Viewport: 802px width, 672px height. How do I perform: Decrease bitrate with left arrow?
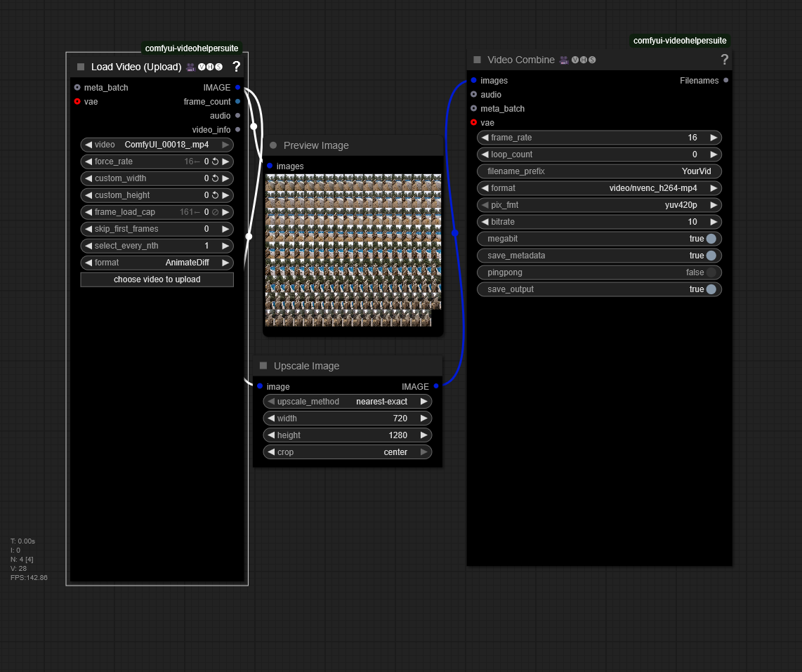tap(485, 222)
